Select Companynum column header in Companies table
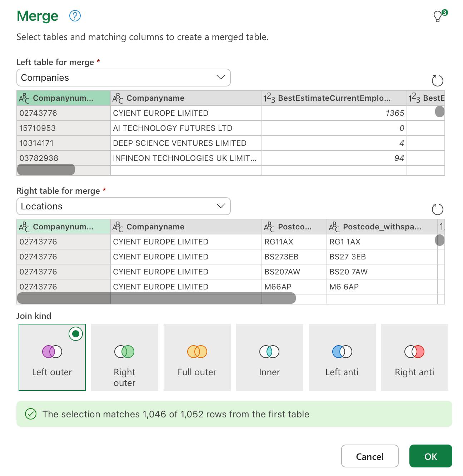 click(64, 98)
